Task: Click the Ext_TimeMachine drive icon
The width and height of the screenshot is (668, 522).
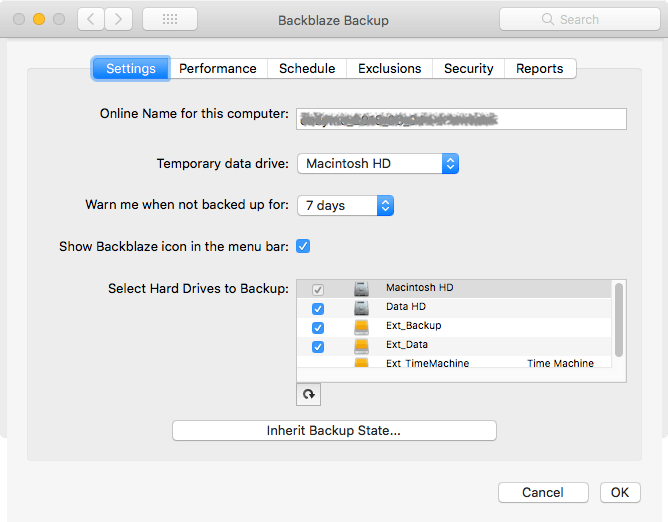Action: pyautogui.click(x=361, y=363)
